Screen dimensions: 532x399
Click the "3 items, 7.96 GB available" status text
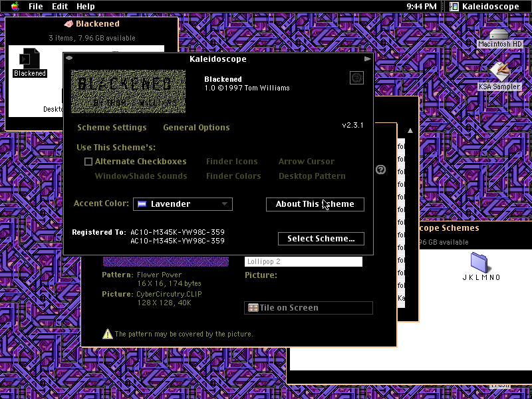click(x=92, y=38)
